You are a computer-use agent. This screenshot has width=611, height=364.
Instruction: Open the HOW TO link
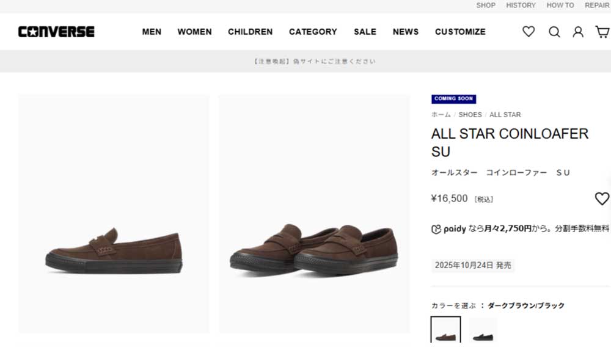click(x=560, y=5)
